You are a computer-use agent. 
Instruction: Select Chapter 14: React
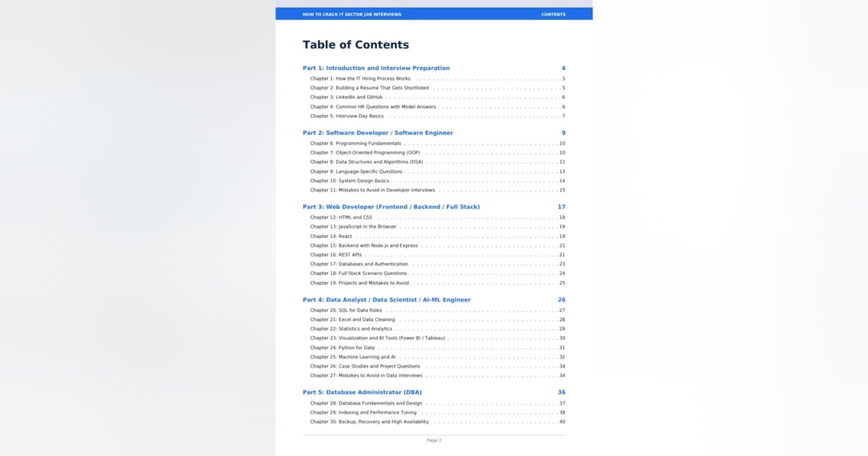[331, 236]
